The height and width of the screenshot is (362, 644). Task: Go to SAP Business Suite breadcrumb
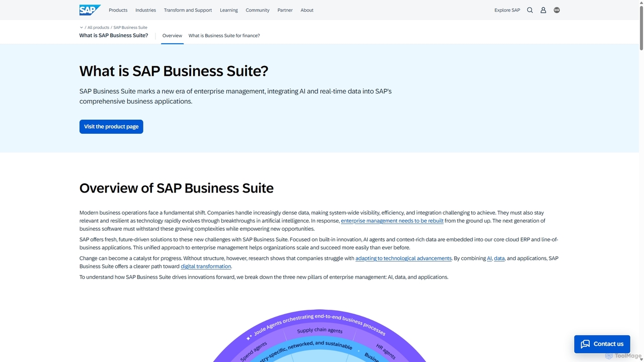pyautogui.click(x=130, y=28)
